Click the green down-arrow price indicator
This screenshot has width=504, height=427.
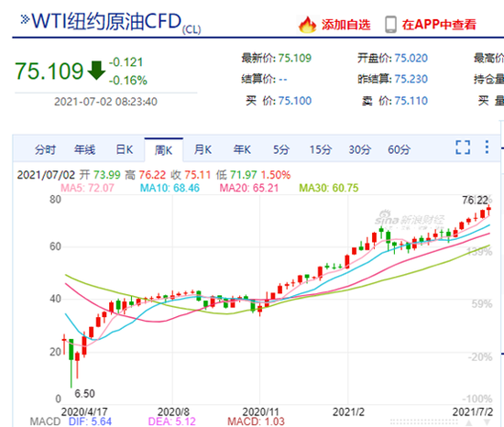coord(96,71)
